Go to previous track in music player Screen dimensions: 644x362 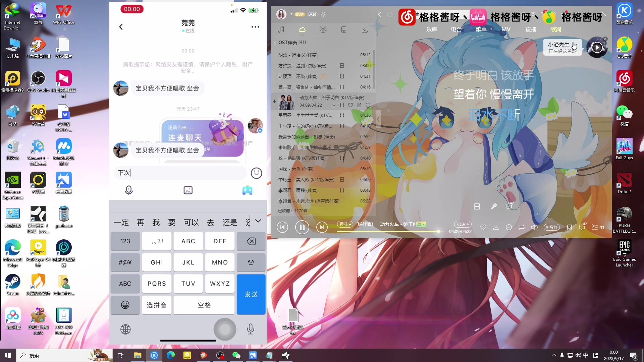point(282,227)
